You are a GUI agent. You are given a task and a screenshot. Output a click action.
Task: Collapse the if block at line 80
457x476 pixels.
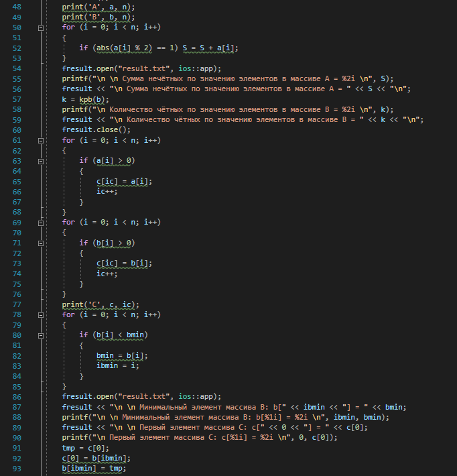[41, 335]
